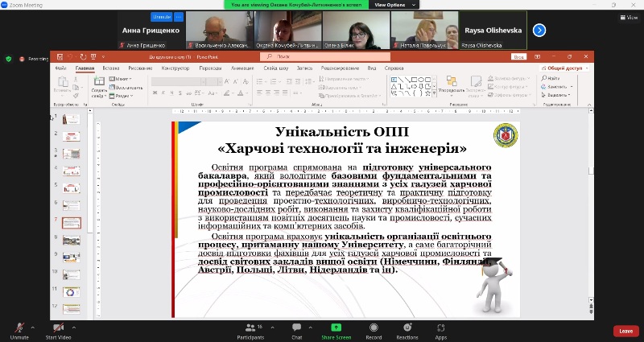The height and width of the screenshot is (342, 644).
Task: Toggle Strikethrough (S) formatting
Action: click(180, 93)
